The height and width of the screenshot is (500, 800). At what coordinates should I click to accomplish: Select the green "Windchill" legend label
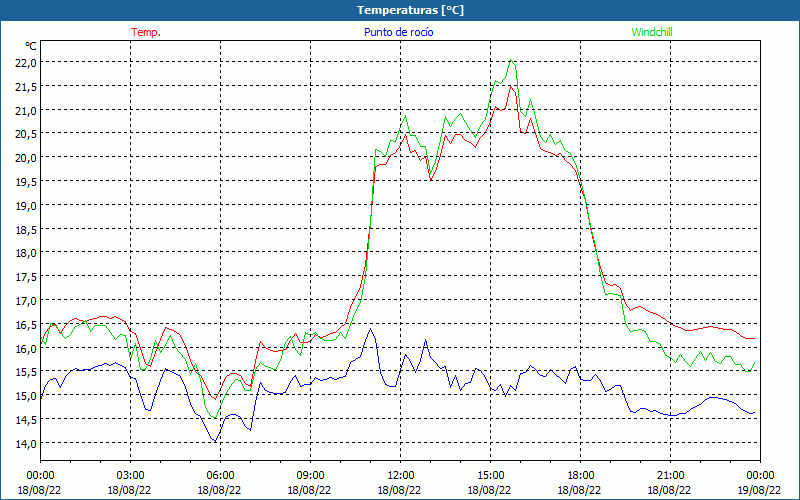coord(652,32)
